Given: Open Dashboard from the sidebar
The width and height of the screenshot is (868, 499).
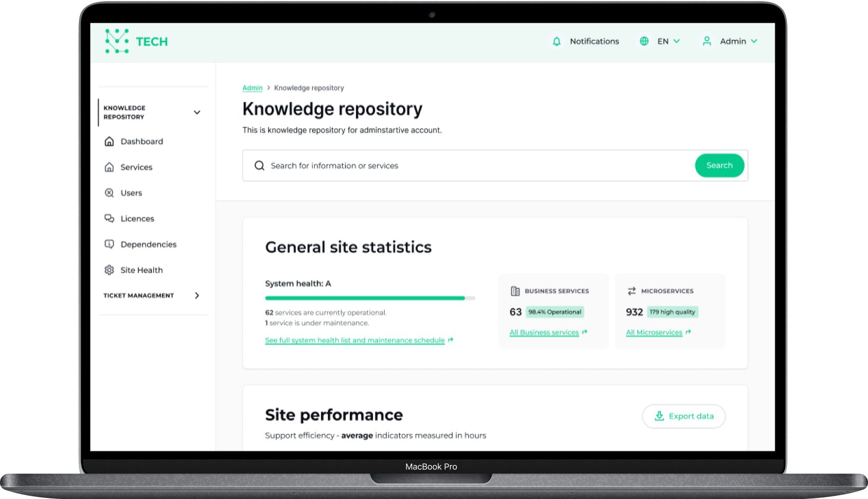Looking at the screenshot, I should [x=141, y=142].
